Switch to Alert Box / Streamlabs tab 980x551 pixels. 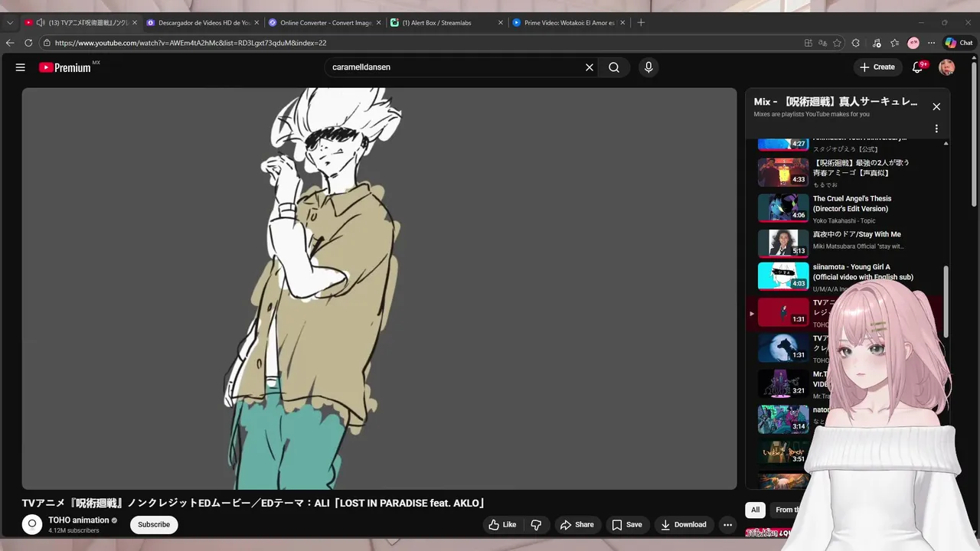coord(446,23)
